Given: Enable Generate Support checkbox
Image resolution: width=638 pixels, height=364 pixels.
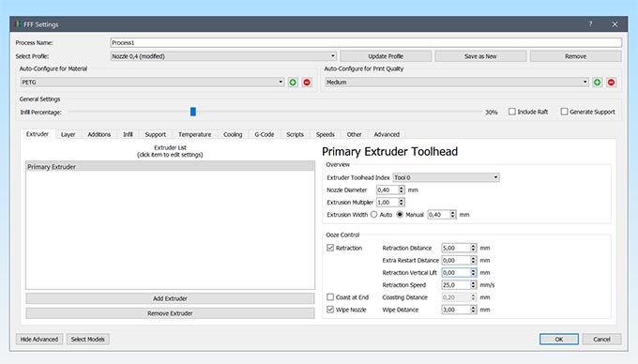Looking at the screenshot, I should [x=564, y=112].
